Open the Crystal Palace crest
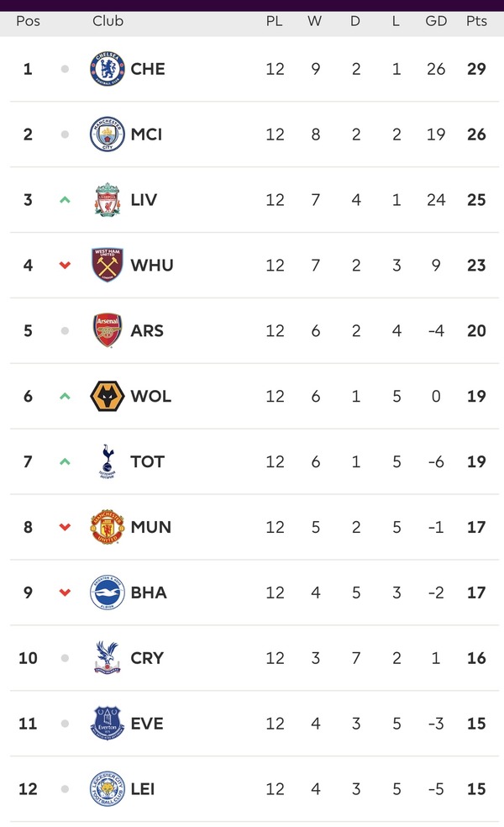 pyautogui.click(x=107, y=658)
